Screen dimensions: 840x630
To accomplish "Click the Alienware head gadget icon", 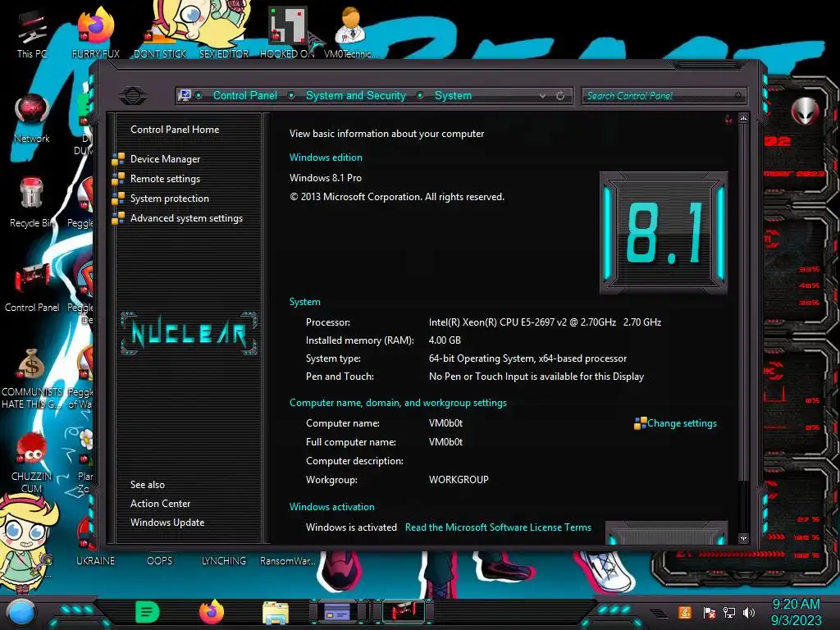I will pos(806,111).
